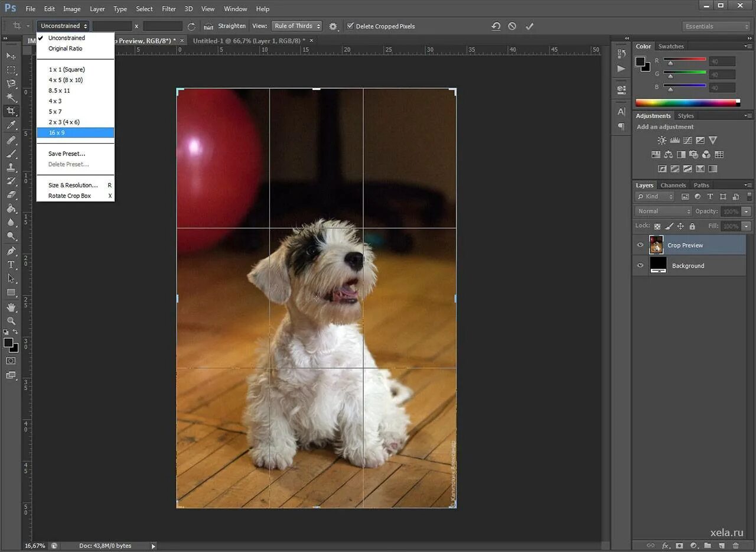Select the Type tool
Screen dimensions: 756x552
point(11,265)
